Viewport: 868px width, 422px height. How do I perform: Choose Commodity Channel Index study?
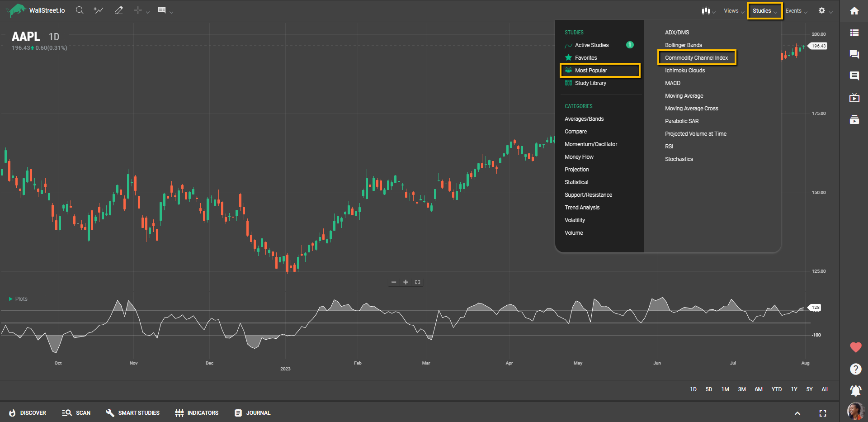(x=696, y=58)
